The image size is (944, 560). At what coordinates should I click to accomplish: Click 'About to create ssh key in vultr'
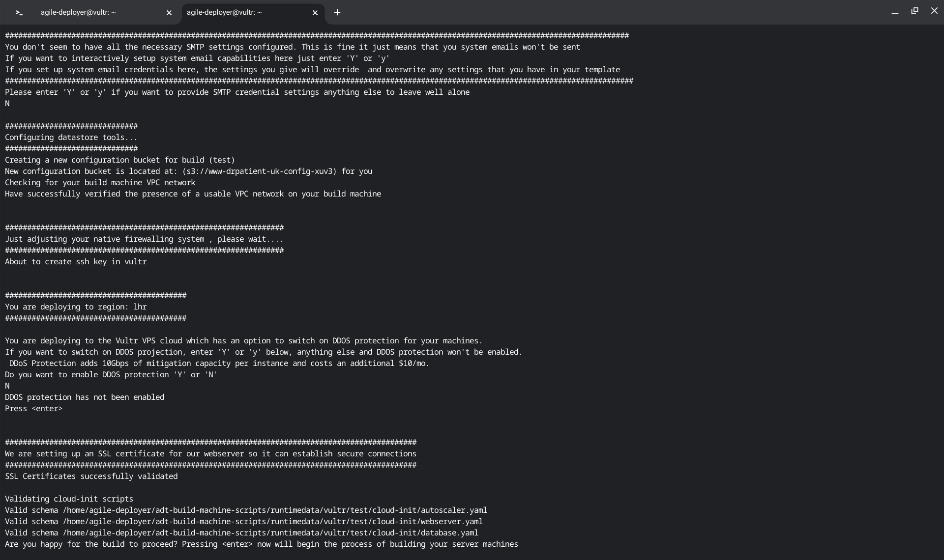(76, 262)
